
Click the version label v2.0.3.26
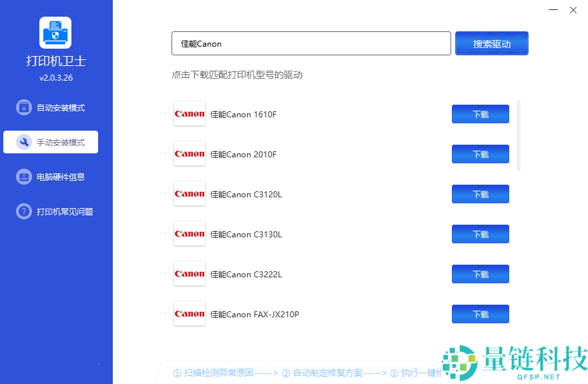56,78
